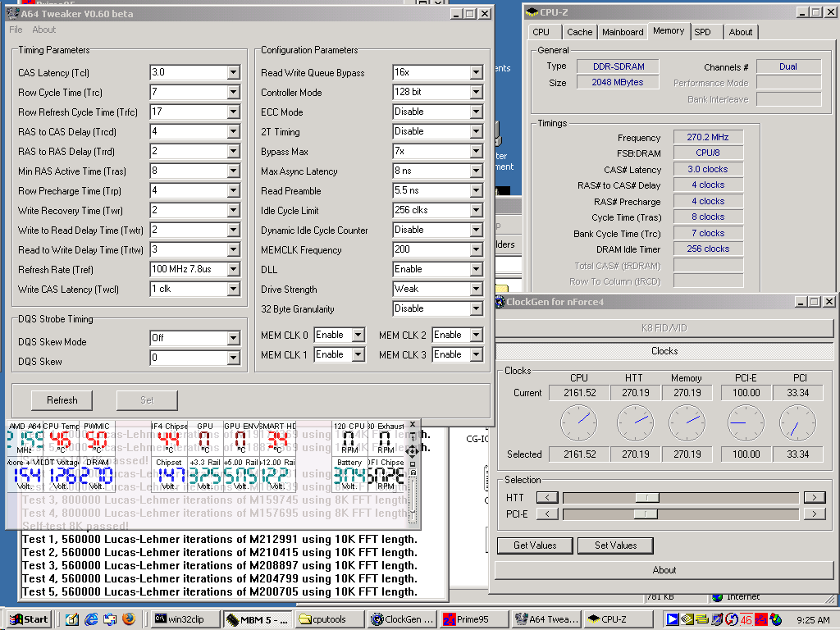Open the RAS to CAS Delay (Trcd) dropdown
Image resolution: width=840 pixels, height=630 pixels.
click(234, 132)
